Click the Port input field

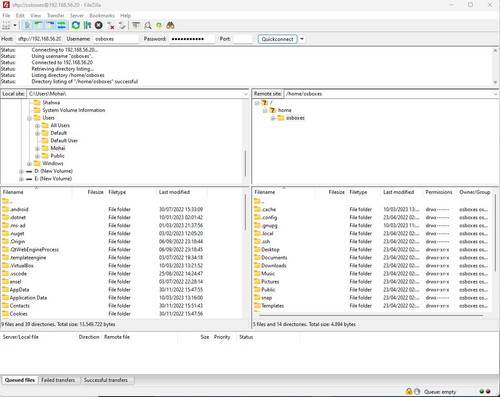coord(243,39)
